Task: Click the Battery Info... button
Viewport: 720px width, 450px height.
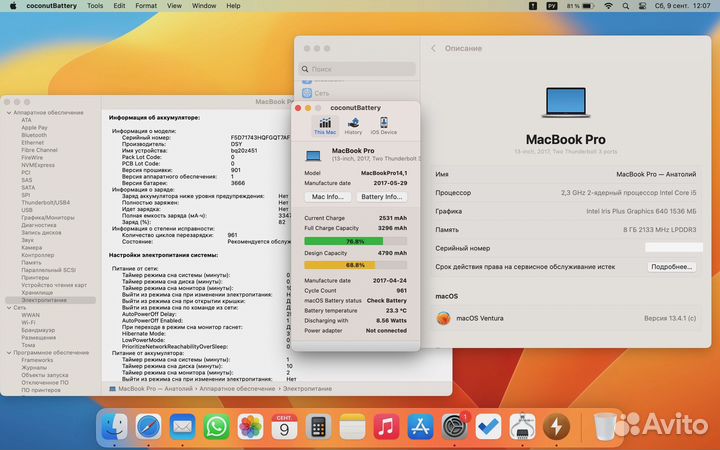Action: click(382, 197)
